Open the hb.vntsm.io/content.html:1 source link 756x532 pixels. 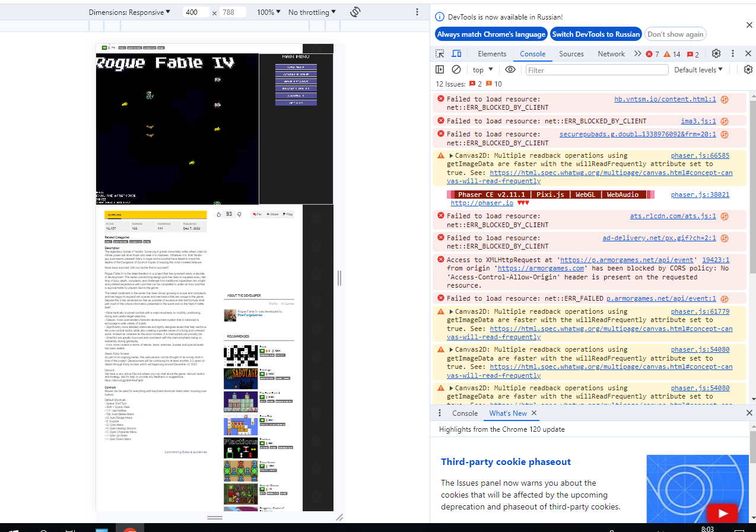click(x=665, y=99)
